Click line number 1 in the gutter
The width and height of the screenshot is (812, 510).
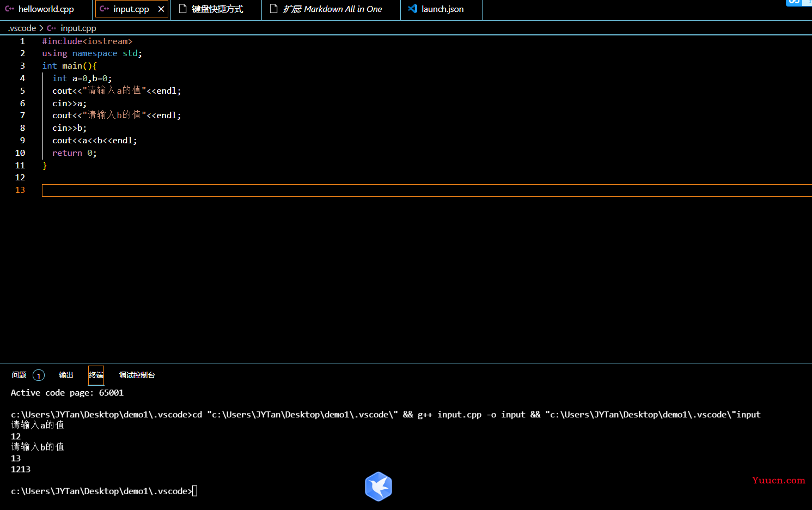[x=22, y=41]
